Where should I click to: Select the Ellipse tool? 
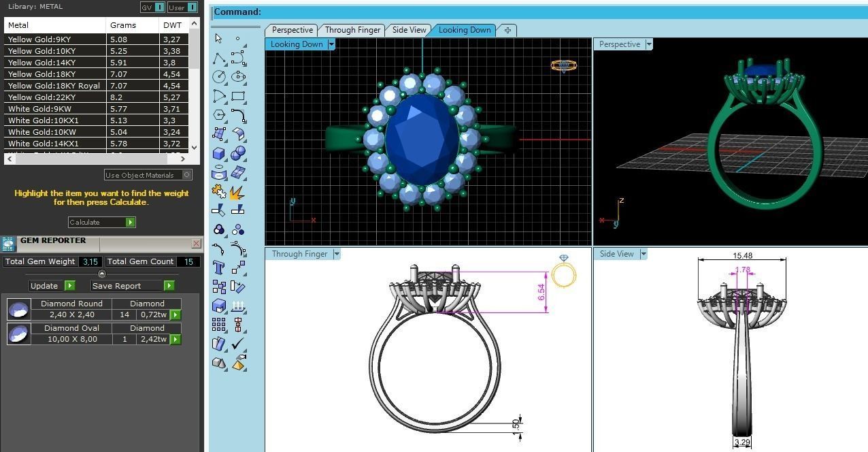(x=237, y=77)
